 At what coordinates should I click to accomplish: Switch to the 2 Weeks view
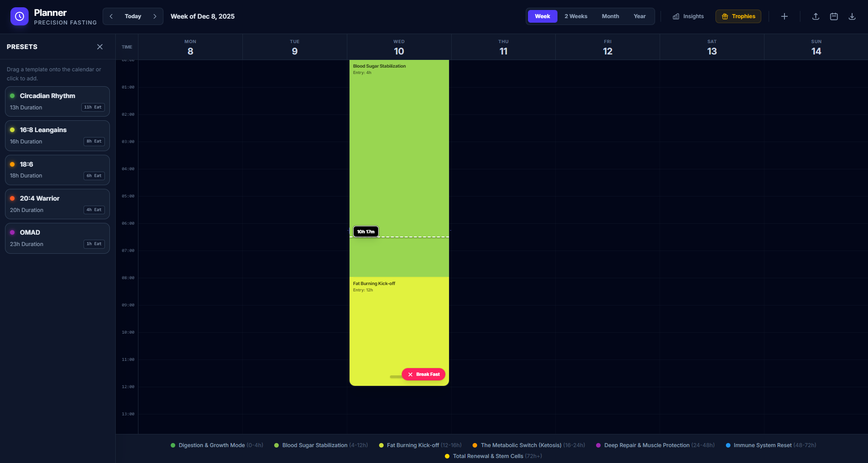[576, 16]
